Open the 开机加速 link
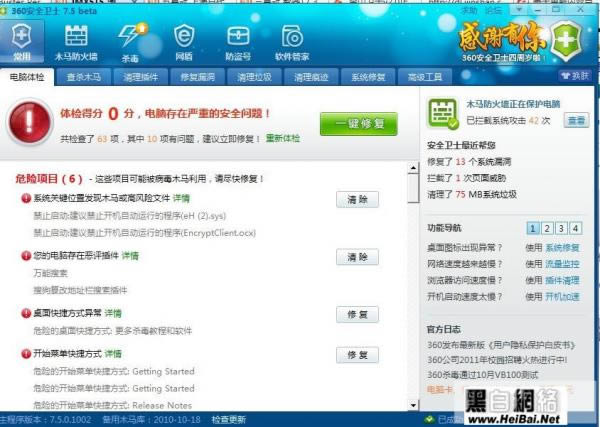 [562, 297]
